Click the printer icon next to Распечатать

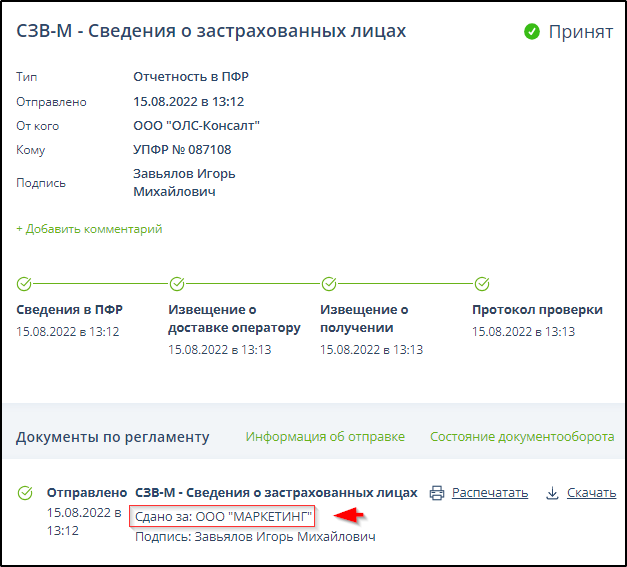click(436, 493)
